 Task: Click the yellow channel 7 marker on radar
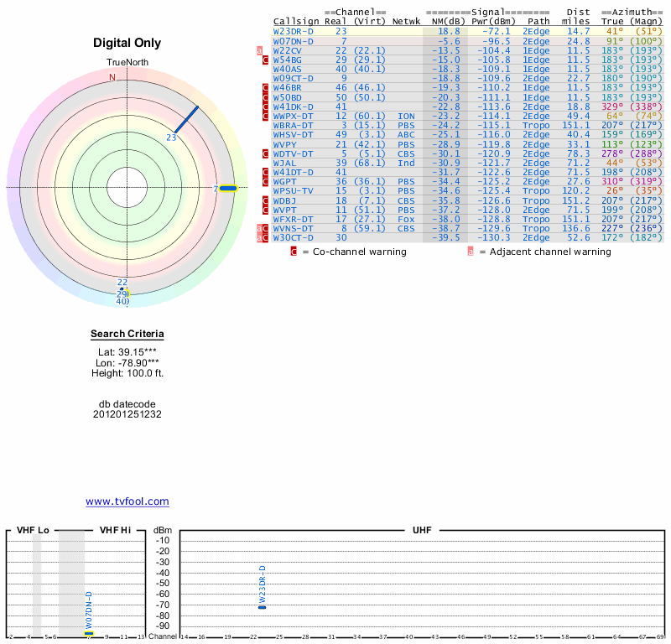pos(227,188)
